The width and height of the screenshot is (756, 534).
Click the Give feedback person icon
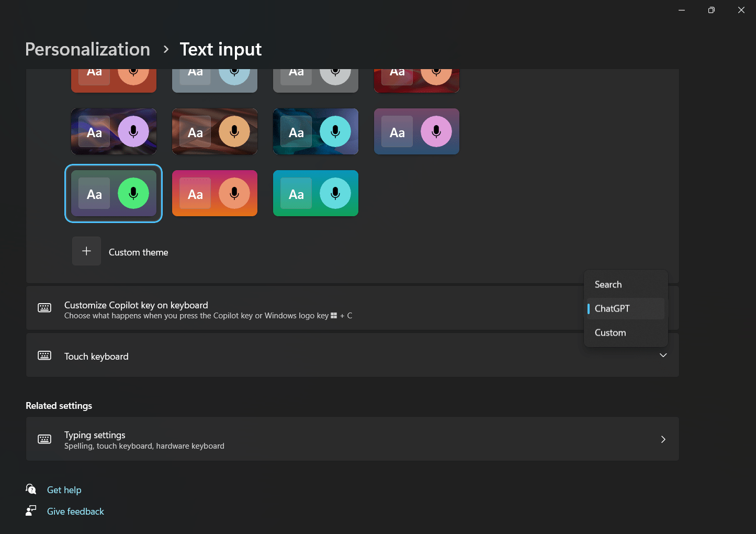click(x=31, y=510)
